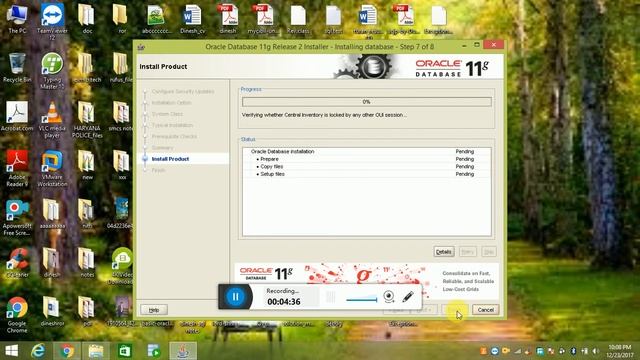640x360 pixels.
Task: Open Internet Explorer from taskbar
Action: coord(38,351)
